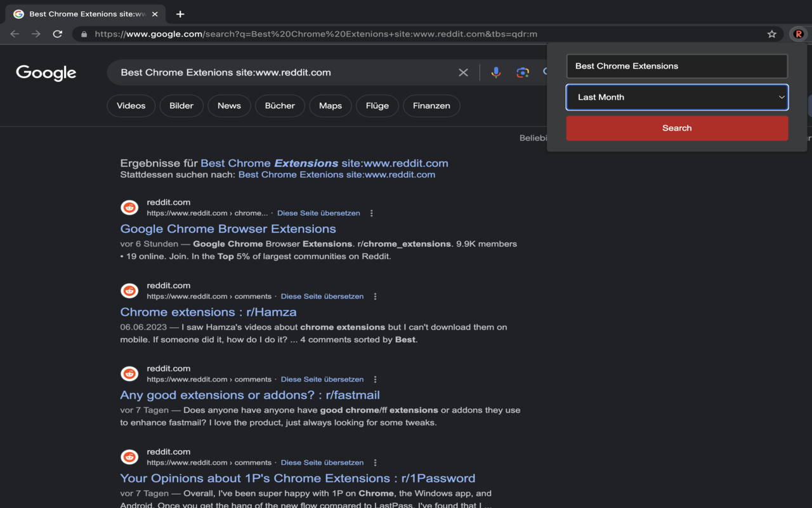Image resolution: width=812 pixels, height=508 pixels.
Task: Open Any good extensions or addons result
Action: (250, 395)
